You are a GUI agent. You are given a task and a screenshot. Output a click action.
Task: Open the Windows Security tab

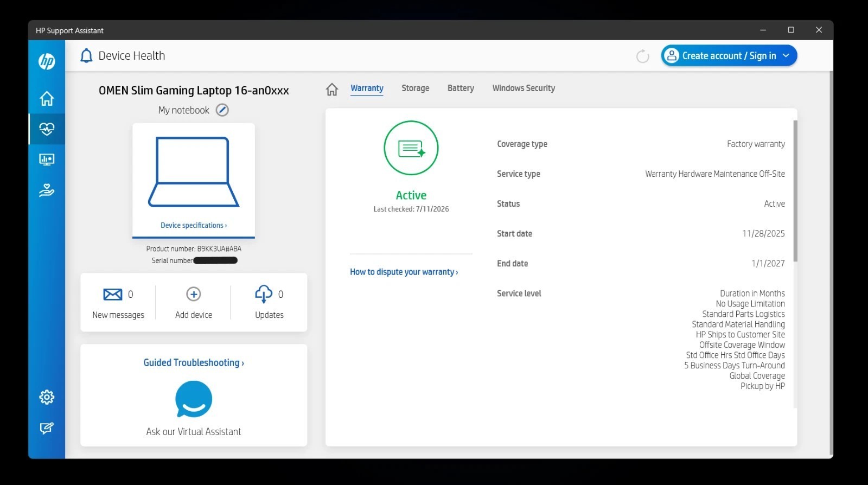[524, 88]
